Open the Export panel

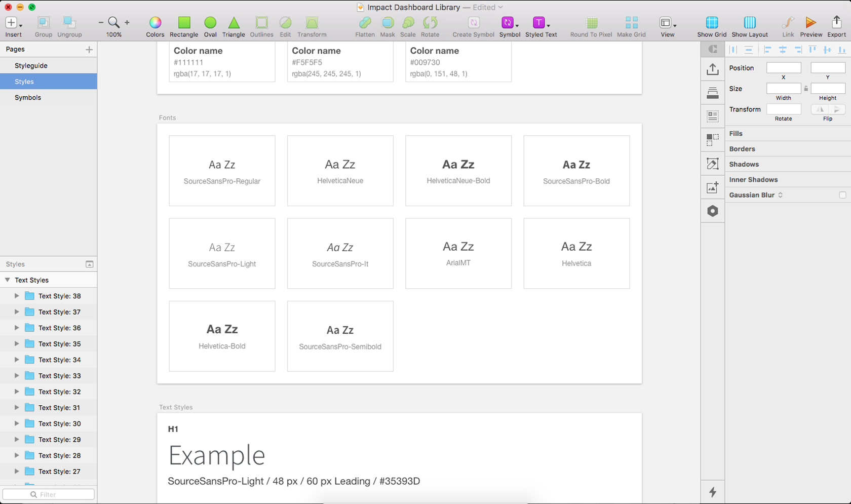click(x=837, y=22)
